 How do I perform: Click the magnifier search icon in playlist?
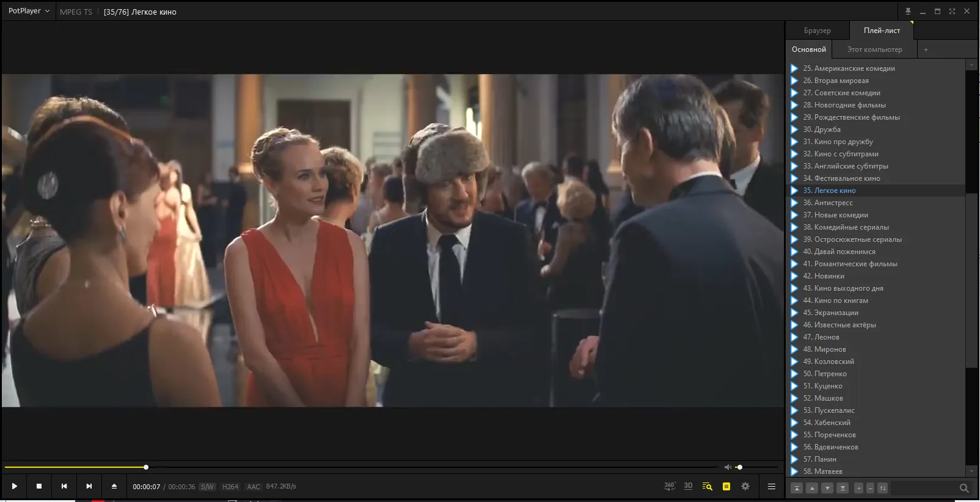pos(964,488)
